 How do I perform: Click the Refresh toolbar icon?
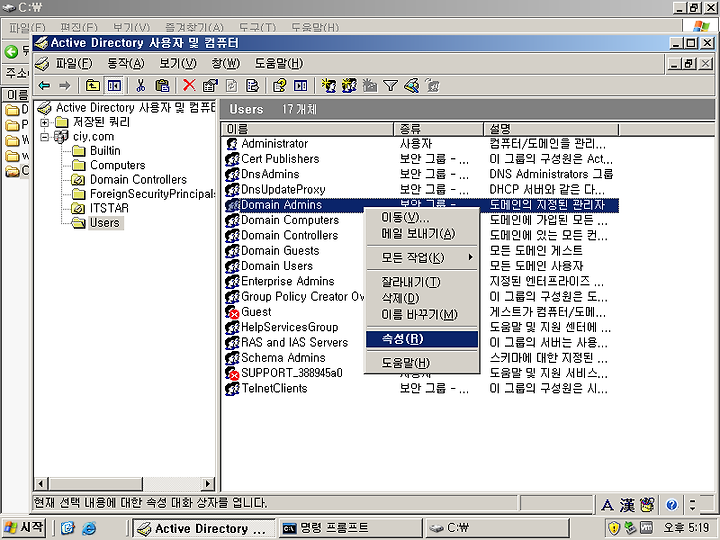pos(232,85)
